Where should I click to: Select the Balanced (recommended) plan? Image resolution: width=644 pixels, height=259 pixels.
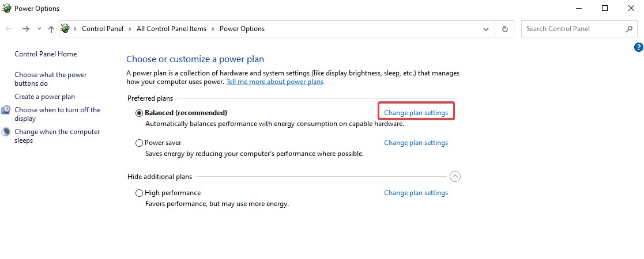[139, 113]
